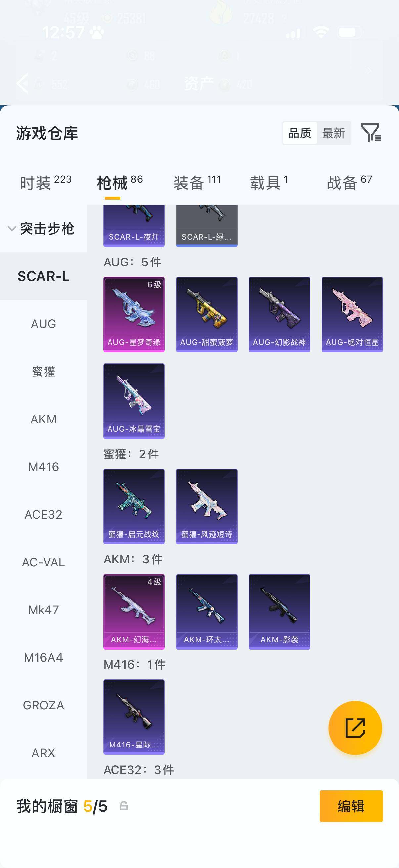
Task: Switch to the 时装 tab
Action: click(x=45, y=183)
